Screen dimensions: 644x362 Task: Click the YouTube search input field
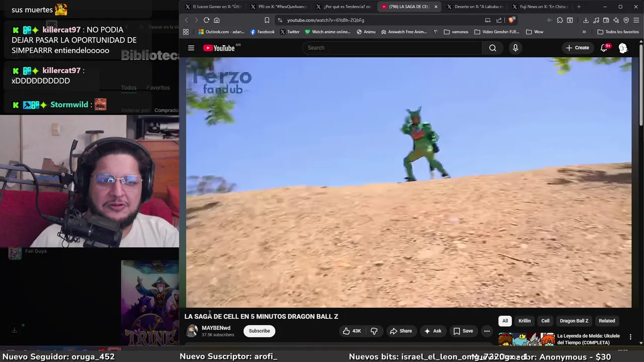click(x=392, y=48)
